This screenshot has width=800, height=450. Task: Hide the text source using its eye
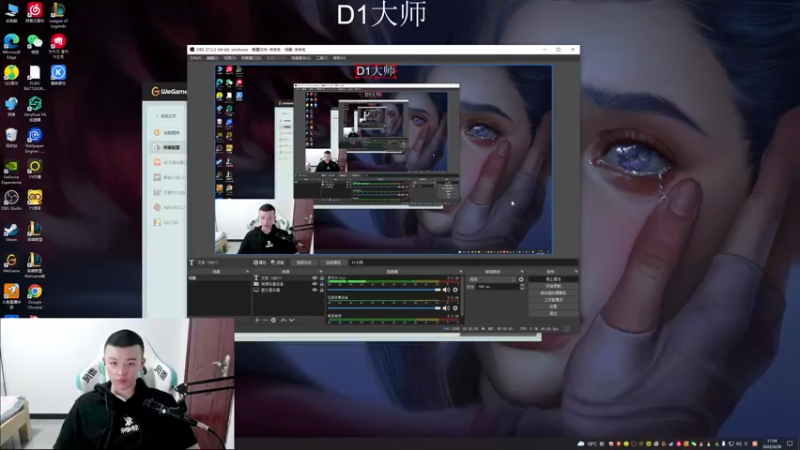315,278
